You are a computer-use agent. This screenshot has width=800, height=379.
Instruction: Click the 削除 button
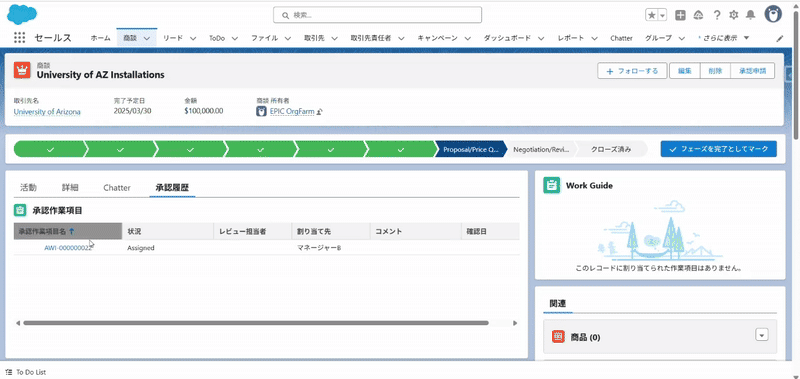point(715,71)
